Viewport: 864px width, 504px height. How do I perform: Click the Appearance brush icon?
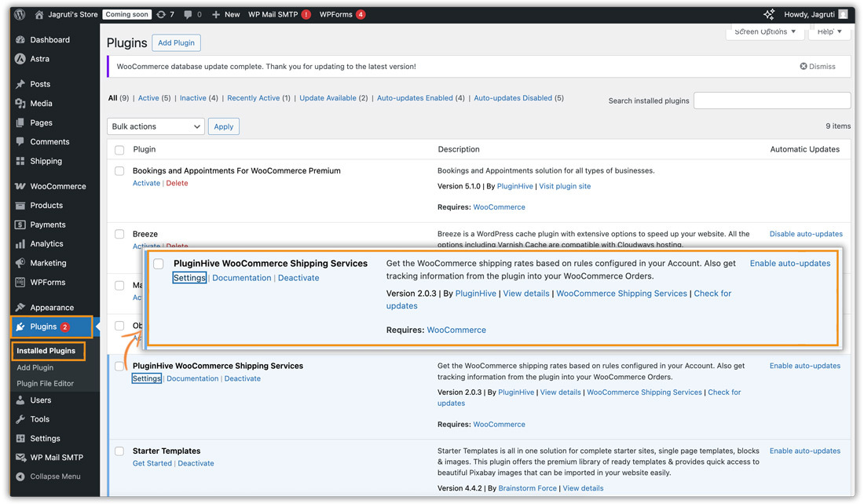coord(20,308)
